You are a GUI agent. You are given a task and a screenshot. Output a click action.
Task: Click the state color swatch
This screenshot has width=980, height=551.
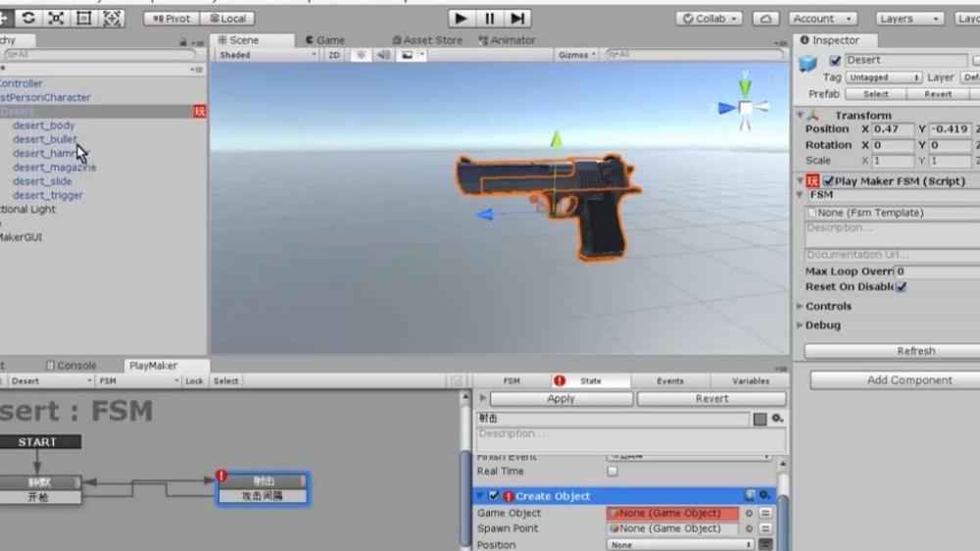tap(760, 419)
